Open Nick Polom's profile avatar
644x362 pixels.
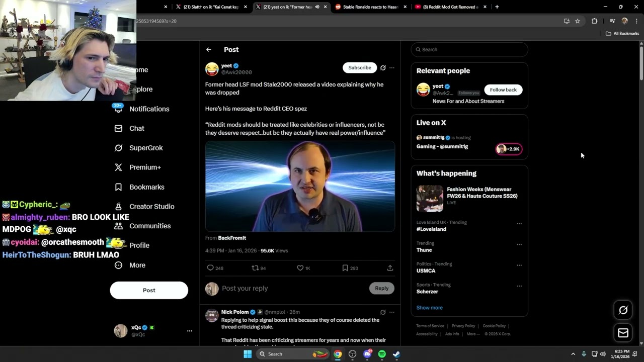(212, 315)
